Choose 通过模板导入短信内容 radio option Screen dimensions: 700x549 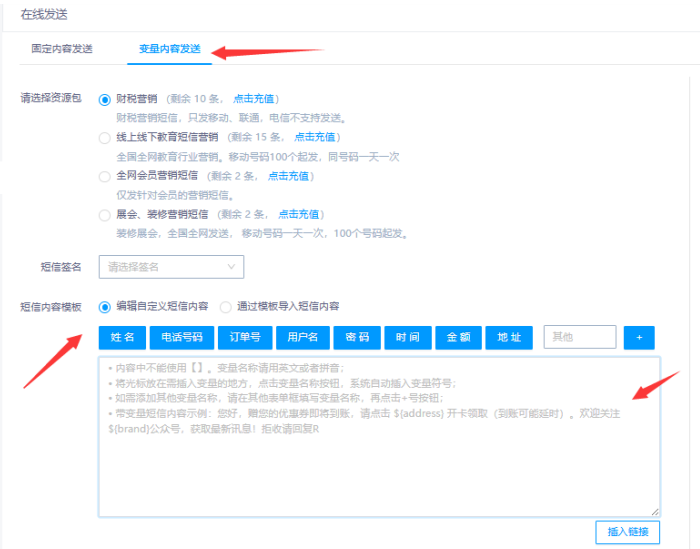click(226, 306)
